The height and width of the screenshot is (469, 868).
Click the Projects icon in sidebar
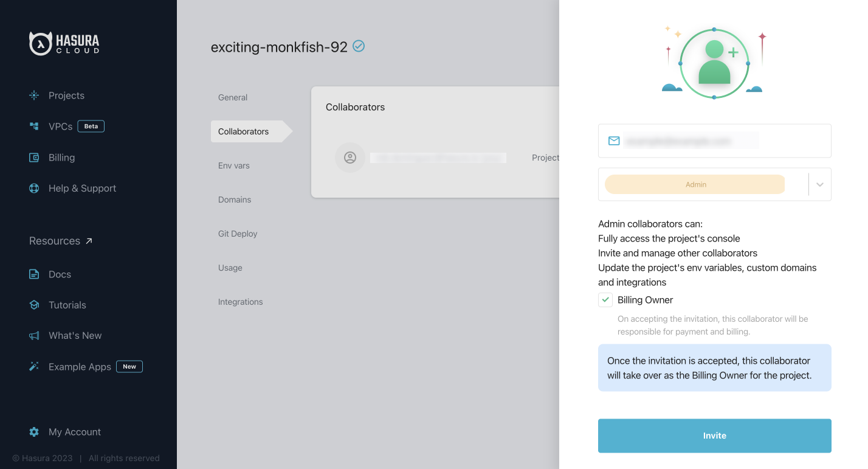34,96
